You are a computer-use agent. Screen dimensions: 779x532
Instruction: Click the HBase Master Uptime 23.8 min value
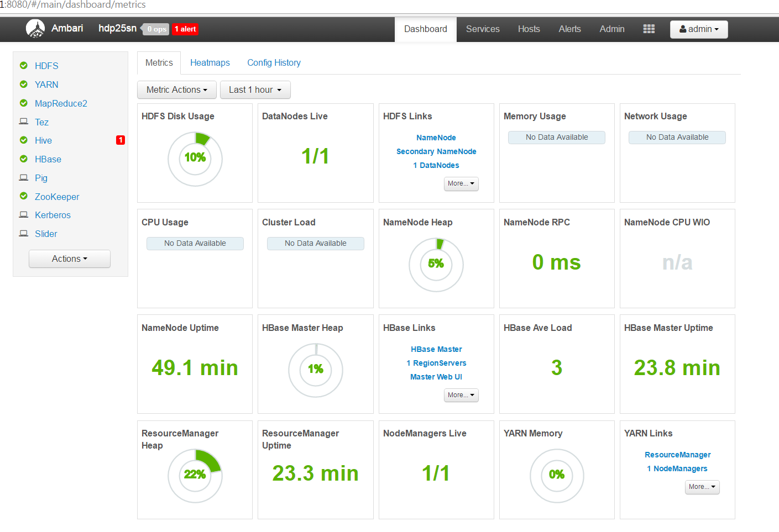pyautogui.click(x=677, y=368)
